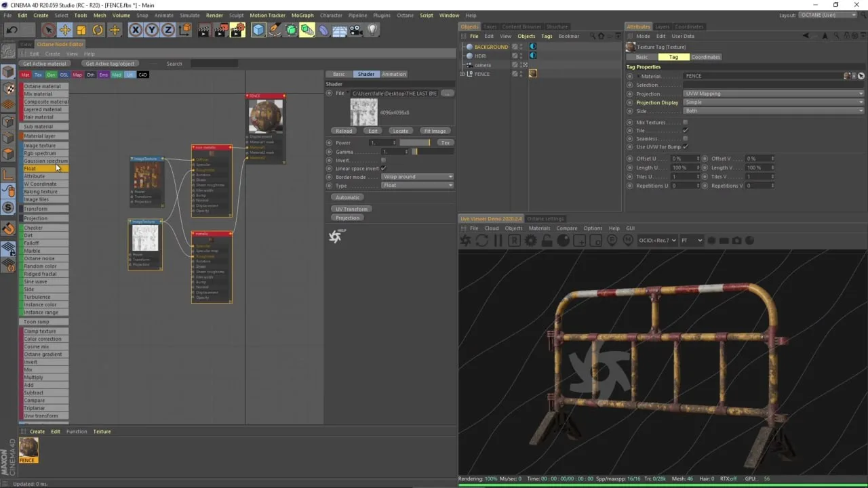Open Projection Display dropdown
The image size is (868, 488).
click(774, 102)
